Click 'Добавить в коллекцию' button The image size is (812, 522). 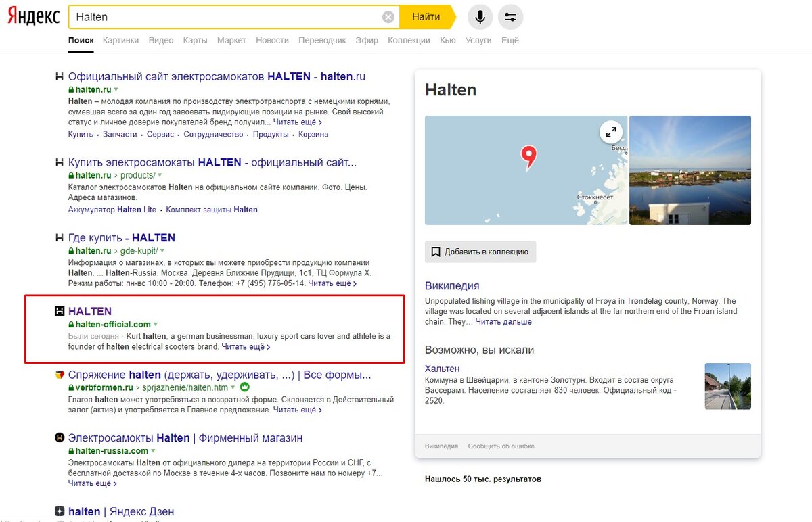click(x=480, y=252)
